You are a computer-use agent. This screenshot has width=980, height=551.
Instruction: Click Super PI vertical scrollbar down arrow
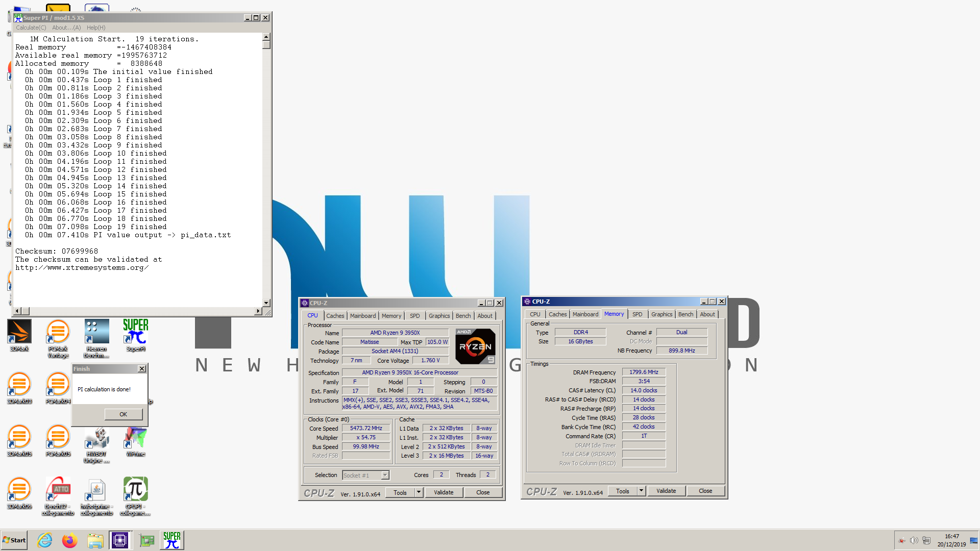pos(266,303)
